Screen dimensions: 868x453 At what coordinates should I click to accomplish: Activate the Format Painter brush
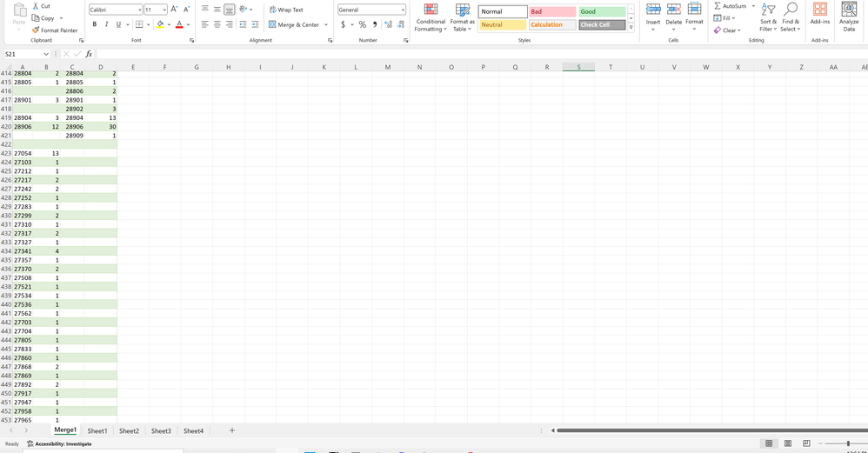pos(54,30)
